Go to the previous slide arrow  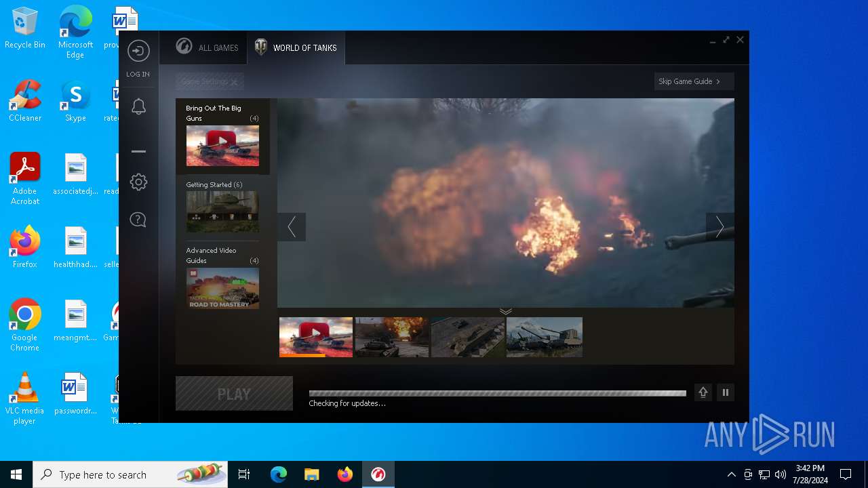292,226
